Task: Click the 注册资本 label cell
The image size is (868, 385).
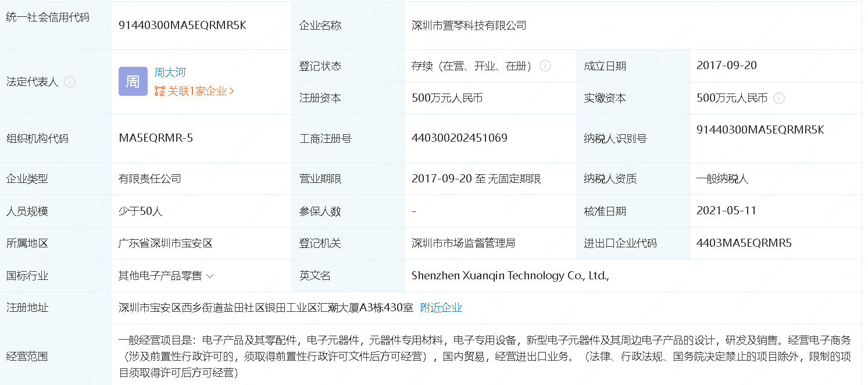Action: (348, 98)
